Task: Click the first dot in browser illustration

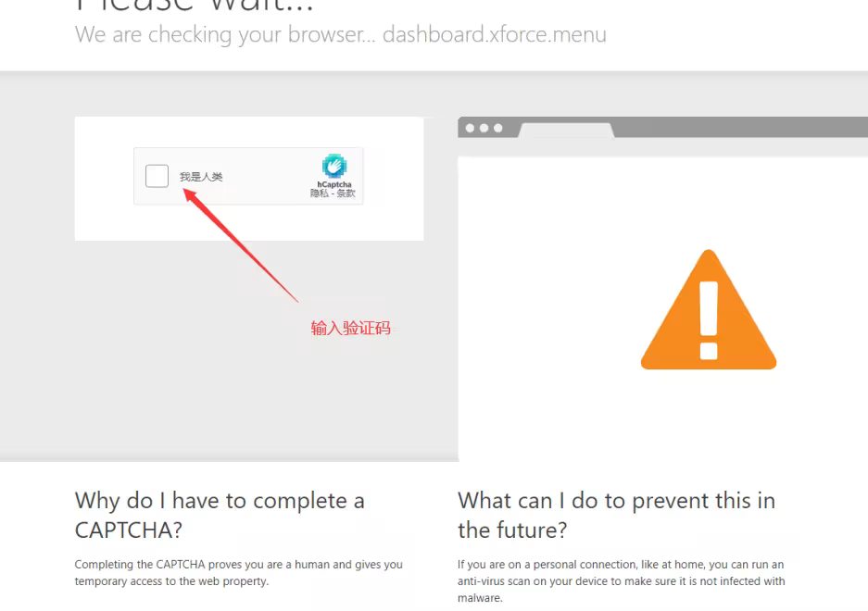Action: point(470,128)
